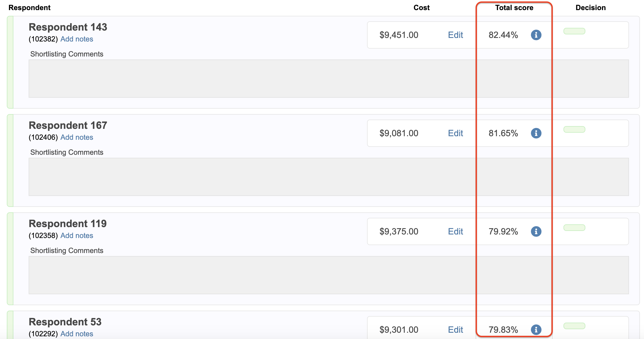Add notes for Respondent 119

pyautogui.click(x=77, y=236)
